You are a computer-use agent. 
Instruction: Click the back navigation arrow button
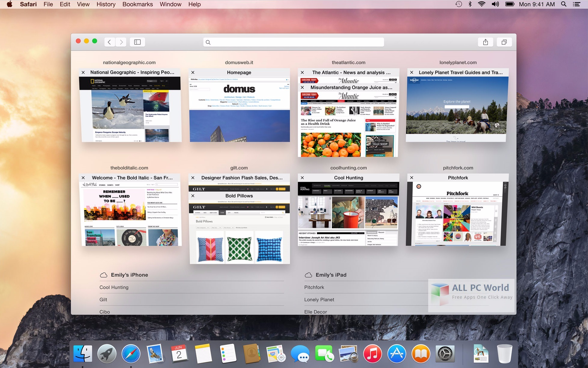click(109, 42)
